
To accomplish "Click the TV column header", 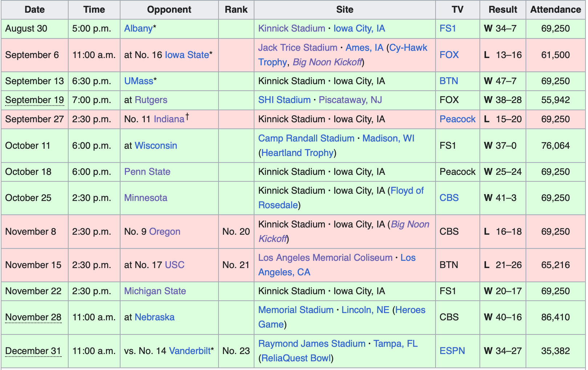I will [x=458, y=10].
